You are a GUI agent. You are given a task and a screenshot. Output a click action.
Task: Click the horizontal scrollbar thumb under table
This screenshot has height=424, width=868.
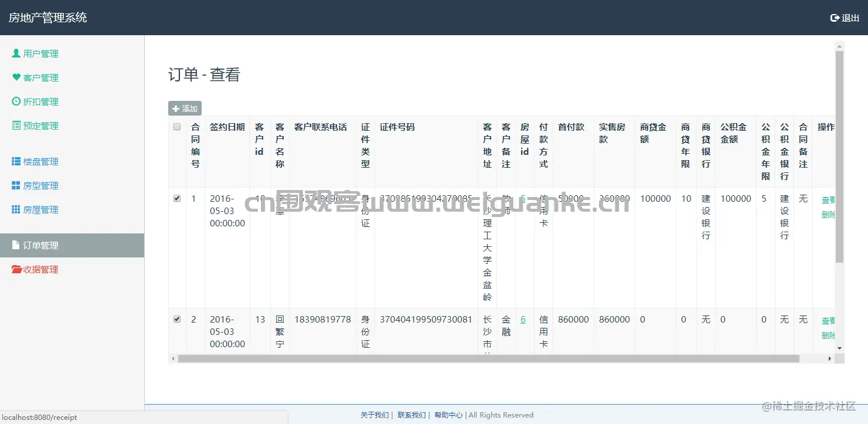489,358
